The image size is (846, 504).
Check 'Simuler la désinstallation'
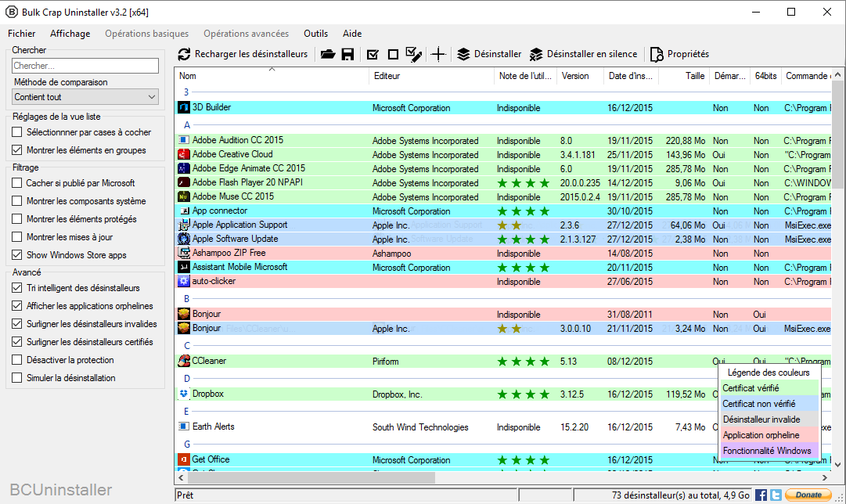pyautogui.click(x=17, y=378)
